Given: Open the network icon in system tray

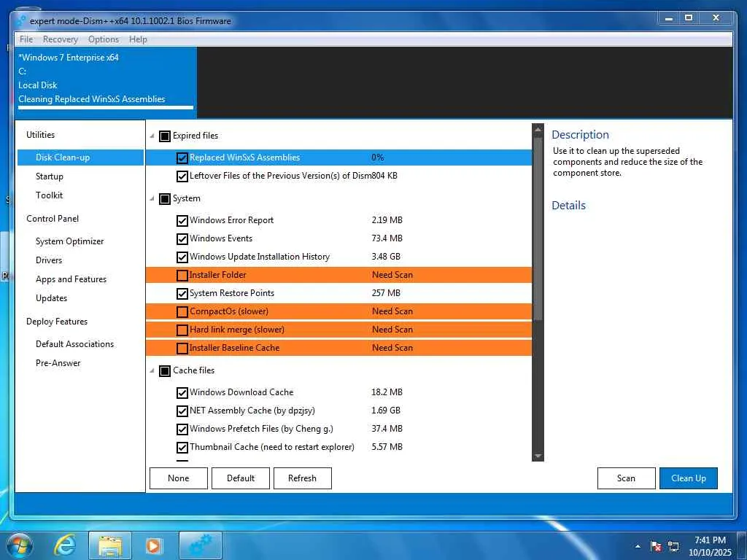Looking at the screenshot, I should tap(673, 546).
